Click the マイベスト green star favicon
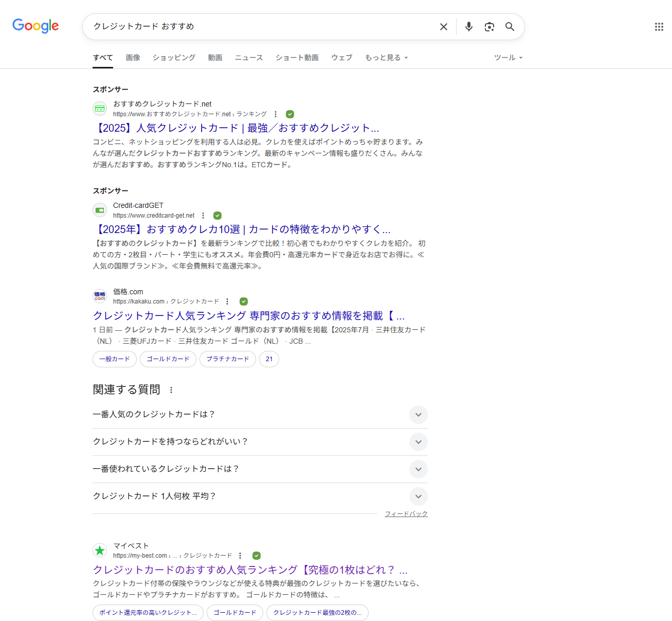The height and width of the screenshot is (621, 672). 100,550
